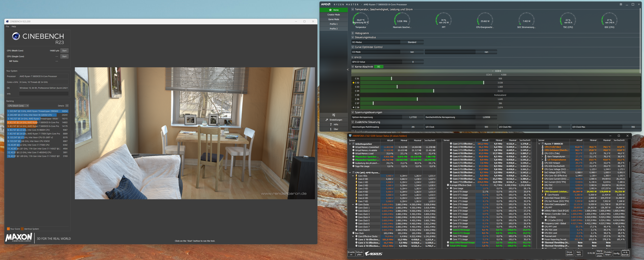Collapse the Curve Optimizer Control section
Screen dimensions: 644x260
(353, 47)
